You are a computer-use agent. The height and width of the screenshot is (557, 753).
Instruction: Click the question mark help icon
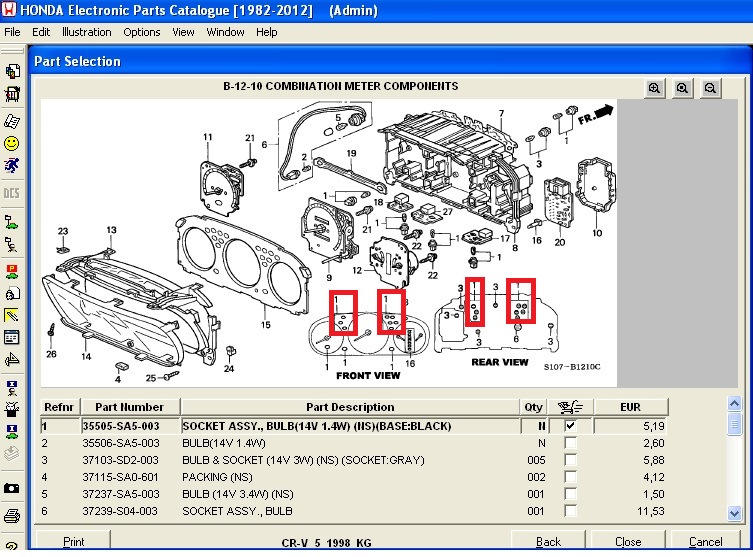[x=12, y=545]
